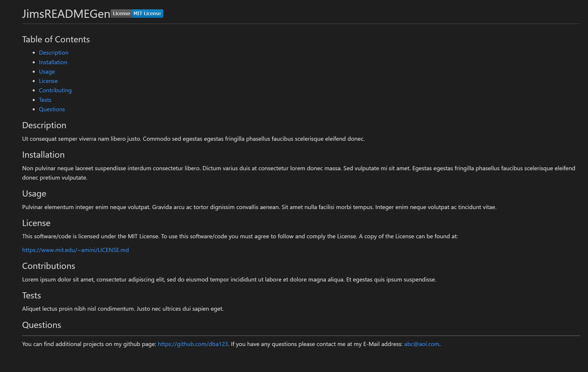
Task: Open the Installation link in Table of Contents
Action: (x=53, y=62)
